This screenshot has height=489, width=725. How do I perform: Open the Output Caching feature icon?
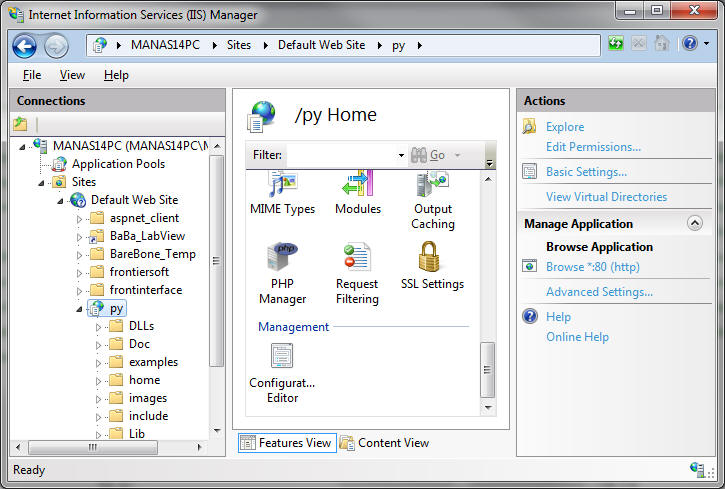(x=432, y=184)
